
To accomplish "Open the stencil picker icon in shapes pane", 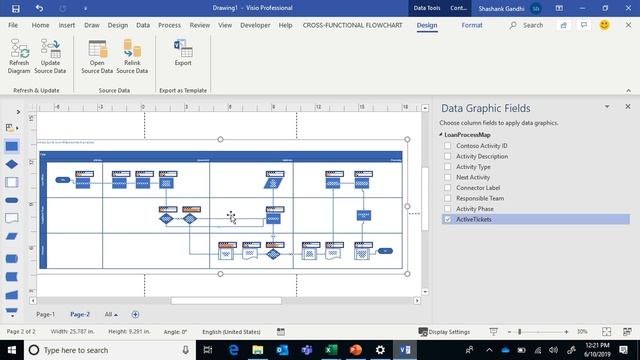I will [11, 128].
